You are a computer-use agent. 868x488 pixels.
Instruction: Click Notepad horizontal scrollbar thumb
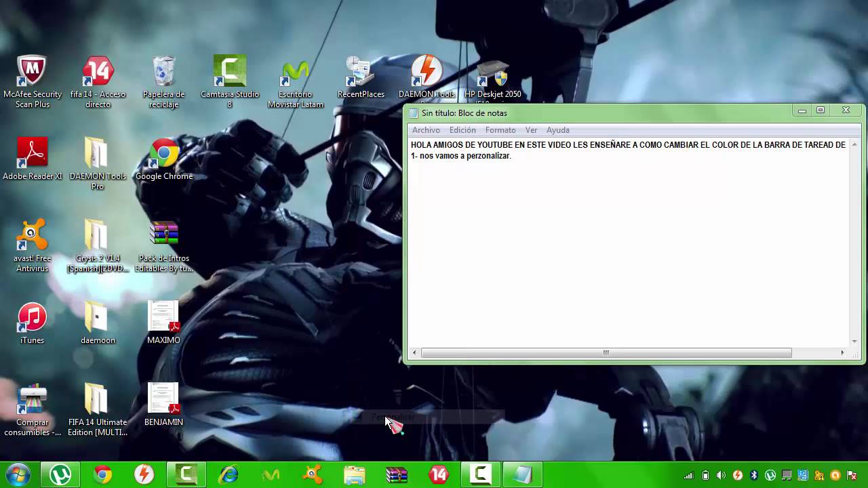tap(606, 352)
